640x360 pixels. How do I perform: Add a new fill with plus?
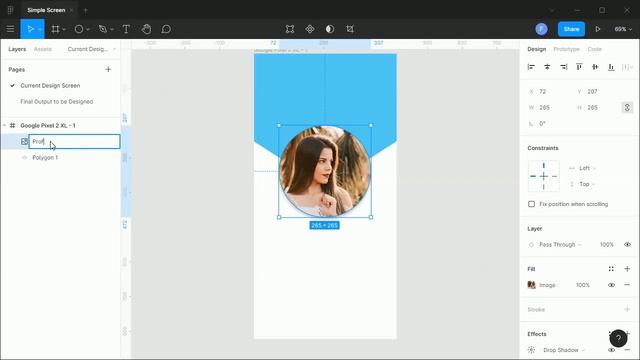coord(627,269)
